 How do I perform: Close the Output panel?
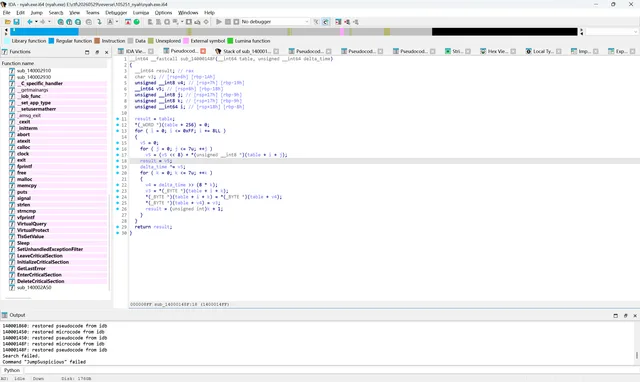(635, 315)
